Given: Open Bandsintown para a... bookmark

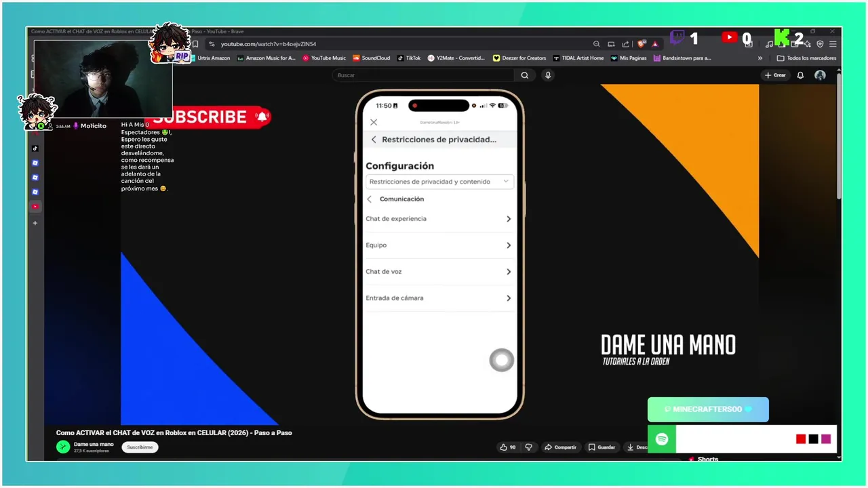Looking at the screenshot, I should 682,58.
